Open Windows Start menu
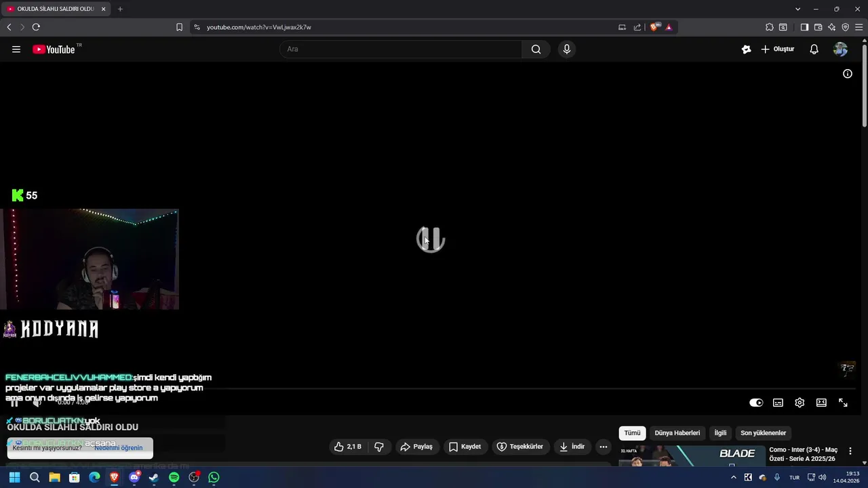This screenshot has width=868, height=488. [x=14, y=478]
